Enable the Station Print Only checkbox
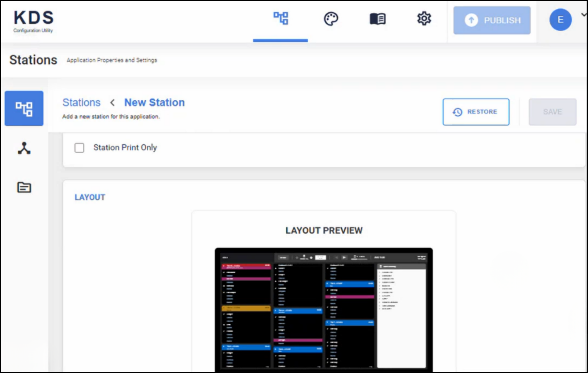 [79, 148]
